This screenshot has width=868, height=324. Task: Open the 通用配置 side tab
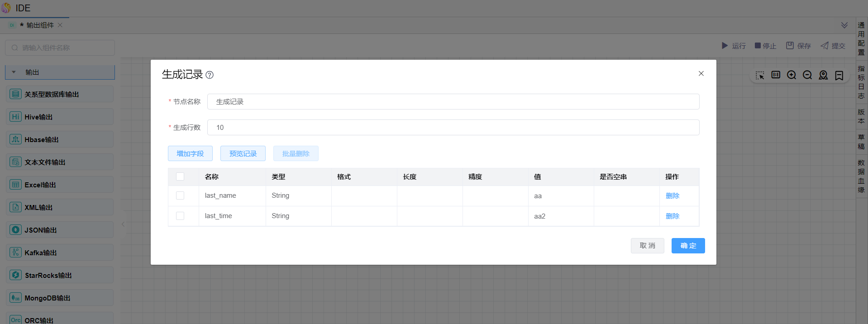tap(861, 39)
